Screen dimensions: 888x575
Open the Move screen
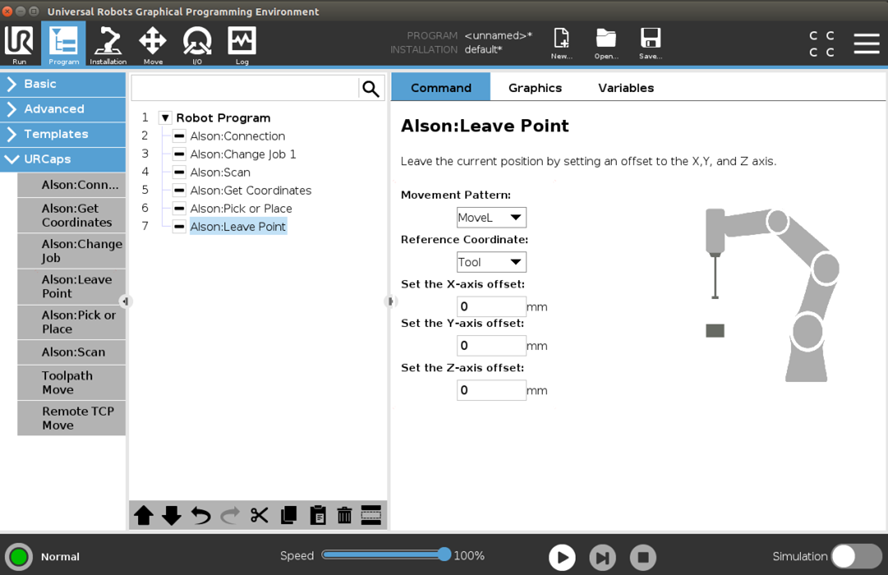click(x=152, y=45)
